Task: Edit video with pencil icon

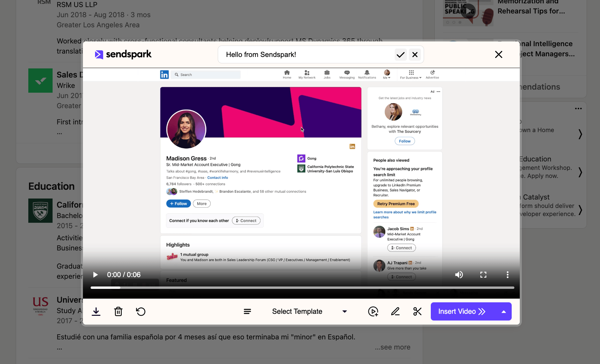Action: click(x=395, y=311)
